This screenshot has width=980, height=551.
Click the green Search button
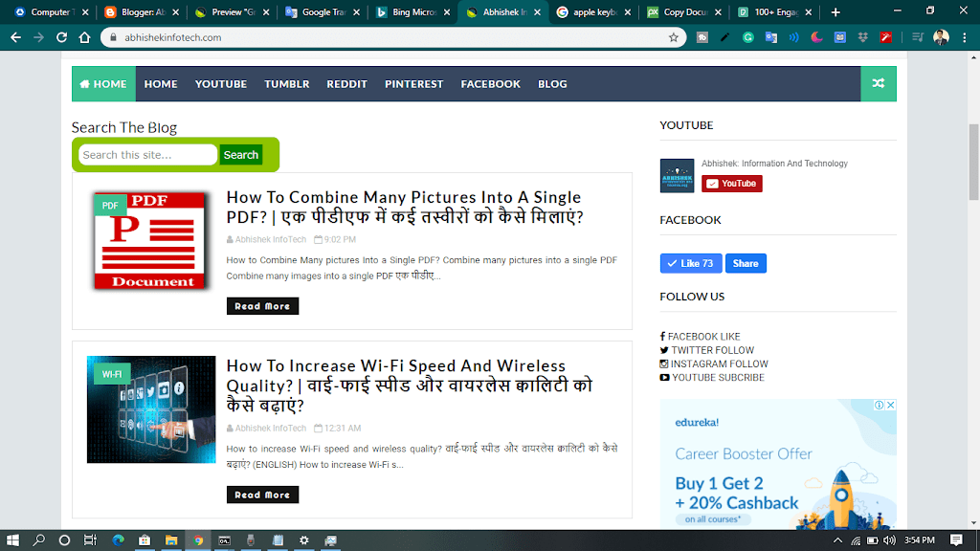click(241, 155)
